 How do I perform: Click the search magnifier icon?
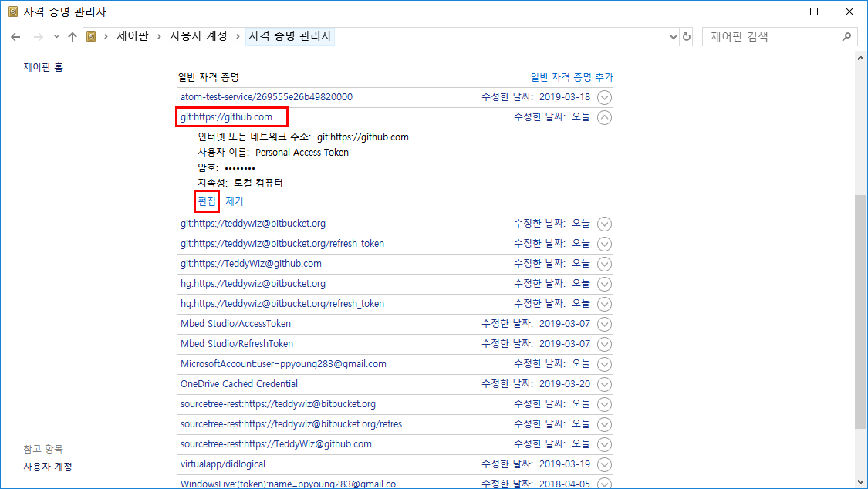tap(846, 37)
